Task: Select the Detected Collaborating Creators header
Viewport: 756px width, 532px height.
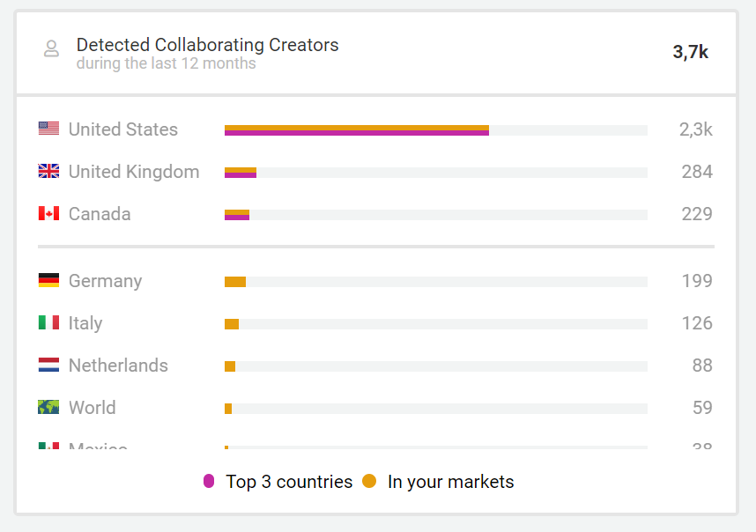Action: coord(207,44)
